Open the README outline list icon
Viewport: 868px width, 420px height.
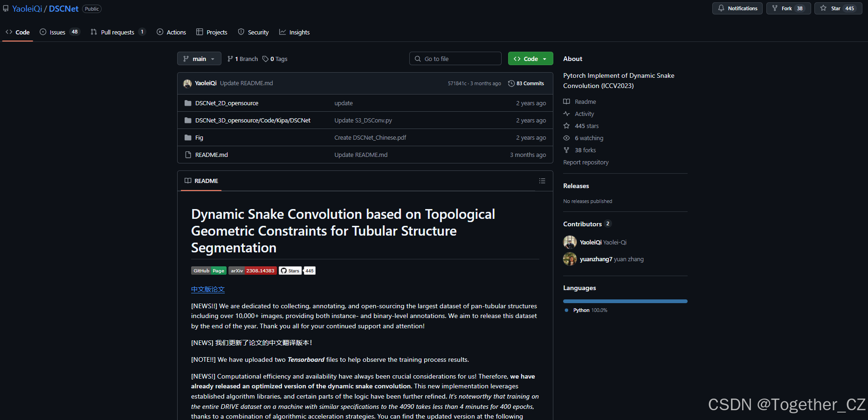pos(542,181)
